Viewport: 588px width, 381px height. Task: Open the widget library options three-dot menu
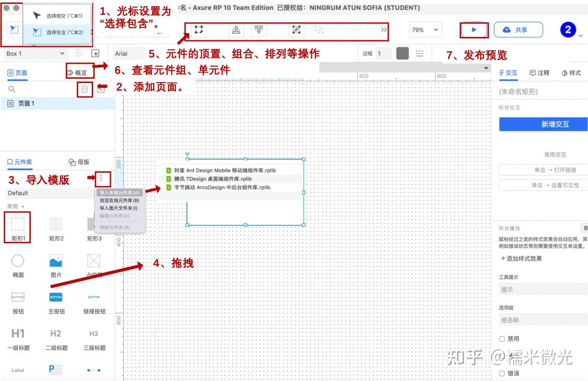101,178
